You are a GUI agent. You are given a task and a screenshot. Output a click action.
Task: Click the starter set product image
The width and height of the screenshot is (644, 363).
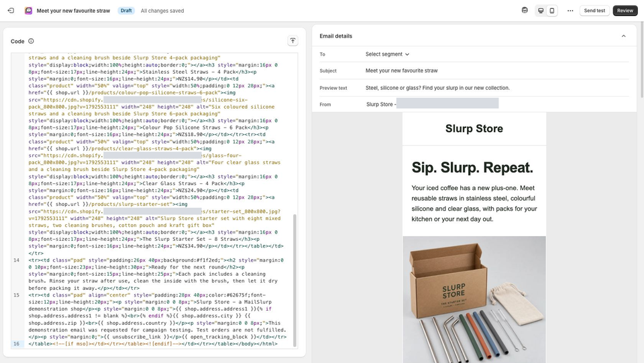coord(474,299)
